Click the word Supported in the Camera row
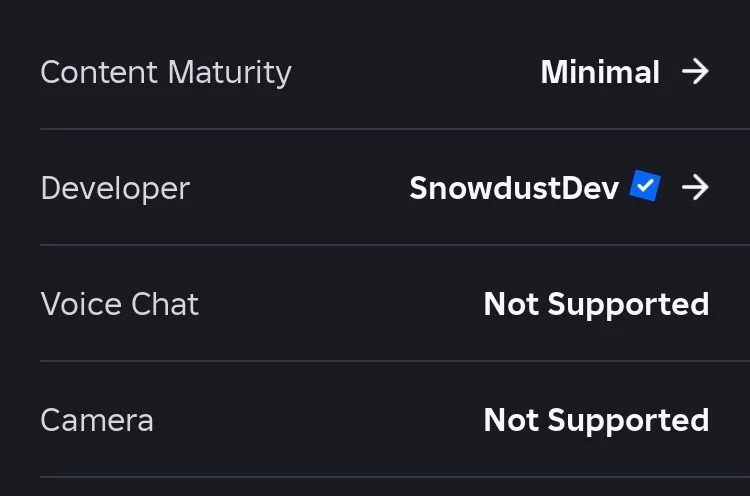 628,421
